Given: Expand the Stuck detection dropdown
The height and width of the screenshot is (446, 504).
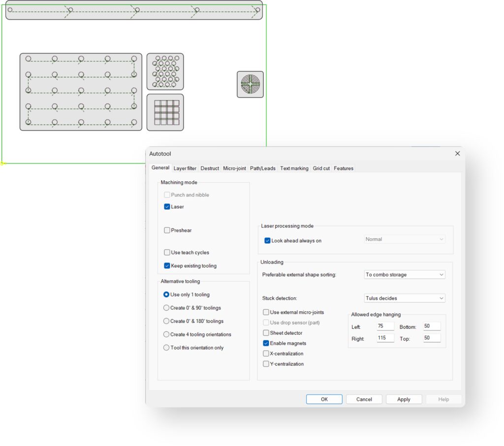Looking at the screenshot, I should [405, 298].
